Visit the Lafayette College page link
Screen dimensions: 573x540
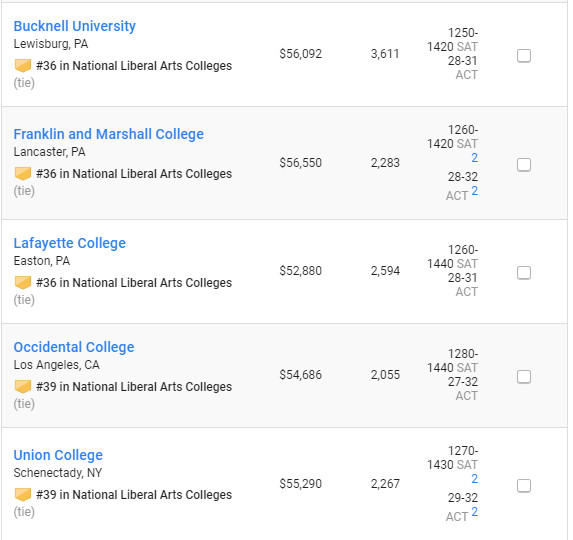click(69, 243)
